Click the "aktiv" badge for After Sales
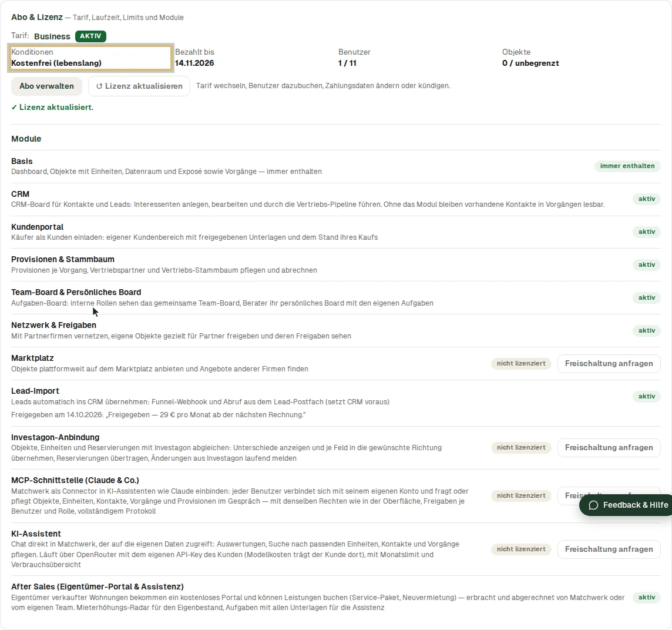672x630 pixels. [x=646, y=598]
